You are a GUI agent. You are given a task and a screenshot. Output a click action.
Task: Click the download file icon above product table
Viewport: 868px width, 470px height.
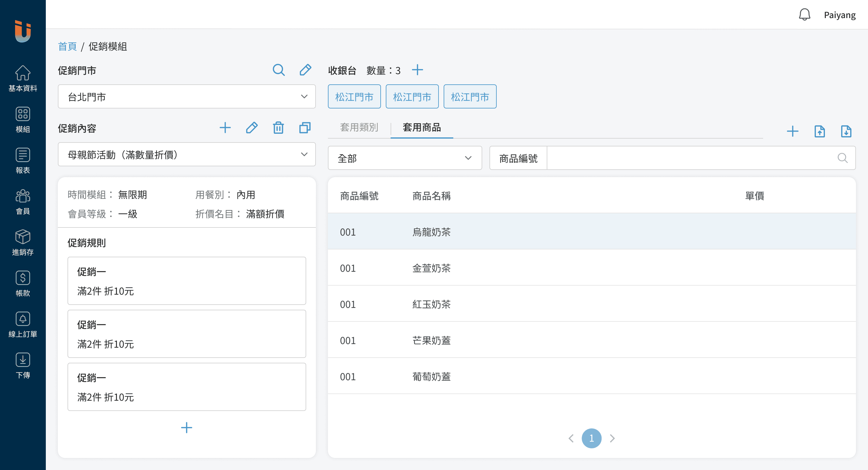pyautogui.click(x=846, y=131)
